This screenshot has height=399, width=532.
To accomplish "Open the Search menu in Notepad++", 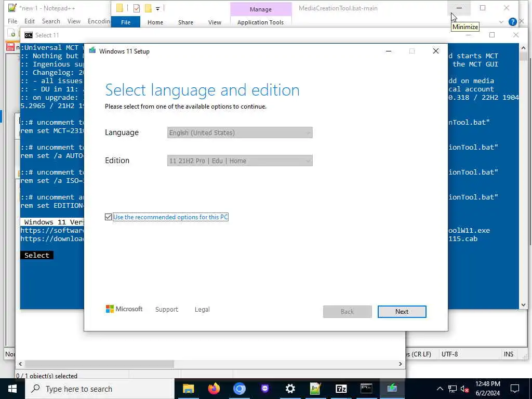I will (x=51, y=21).
